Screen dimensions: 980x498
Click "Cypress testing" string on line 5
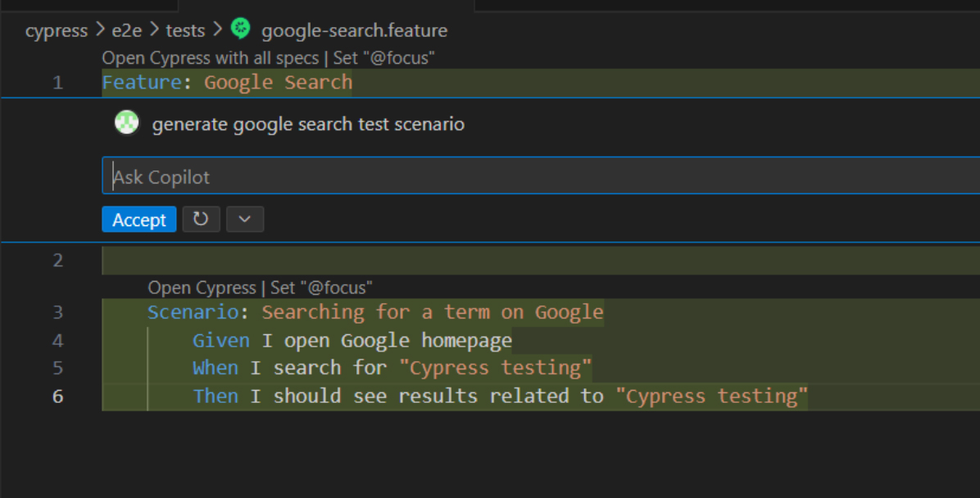click(495, 368)
